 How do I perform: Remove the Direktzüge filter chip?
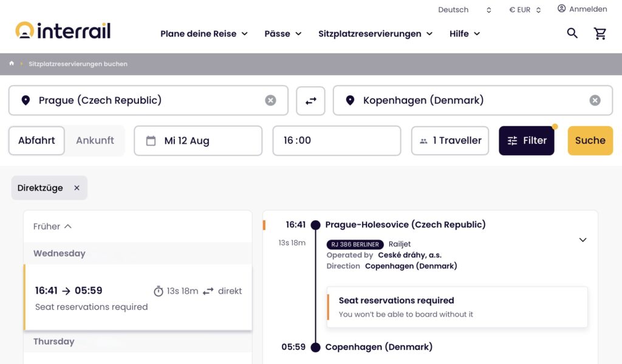click(77, 188)
